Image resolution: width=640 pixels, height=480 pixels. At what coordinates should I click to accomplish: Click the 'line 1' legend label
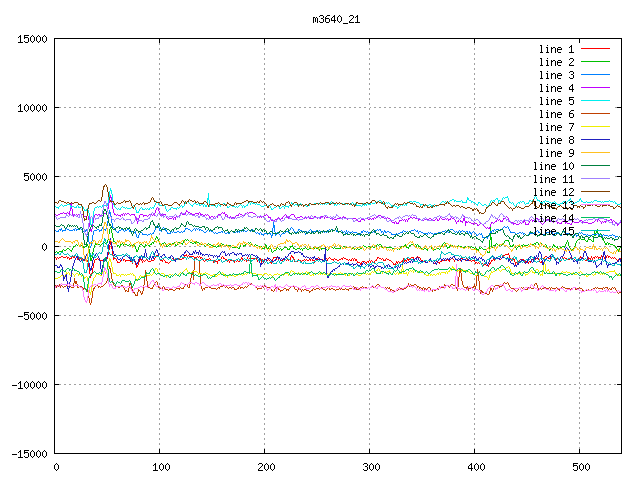(556, 49)
